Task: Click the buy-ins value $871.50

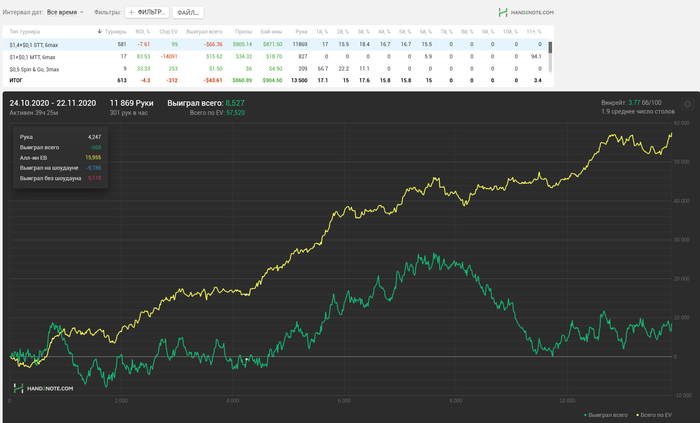Action: coord(272,45)
